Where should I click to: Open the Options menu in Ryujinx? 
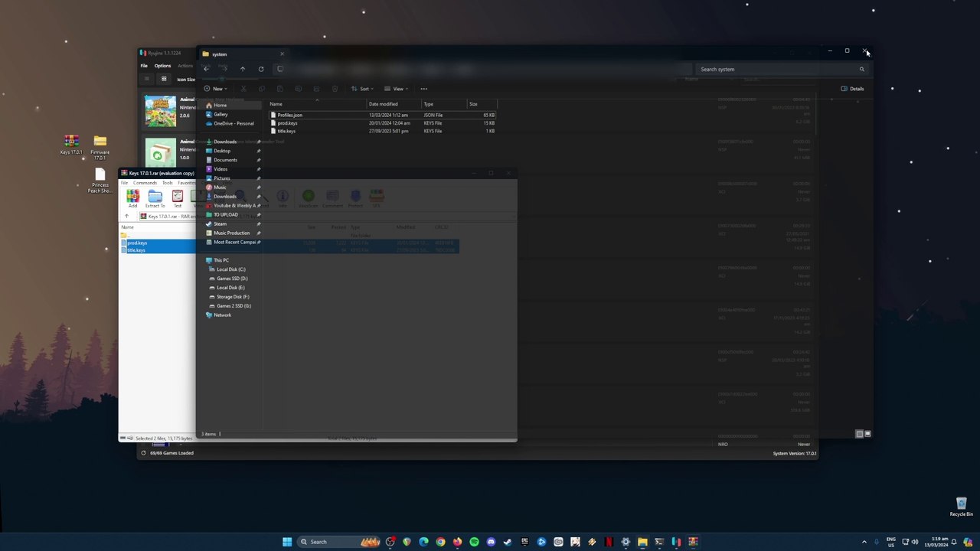click(162, 66)
